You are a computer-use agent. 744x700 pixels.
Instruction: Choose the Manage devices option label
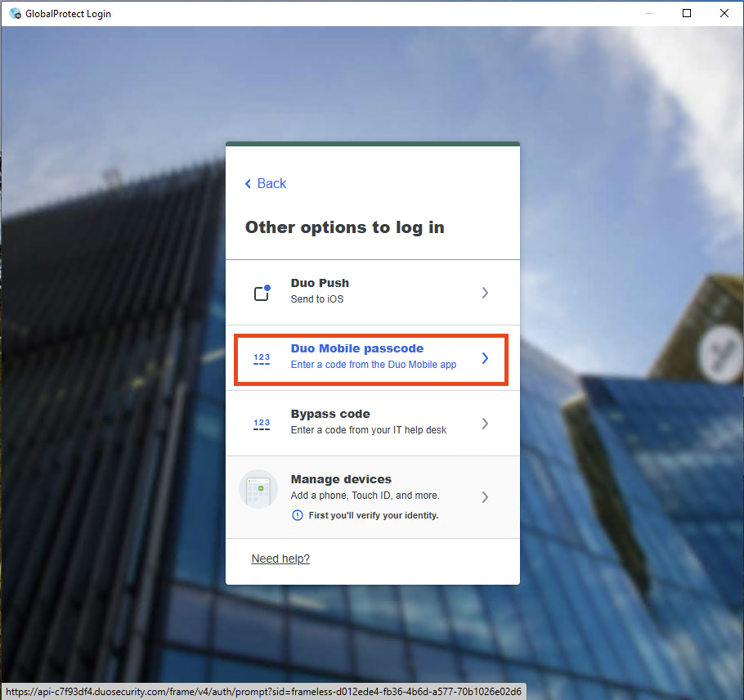click(341, 479)
